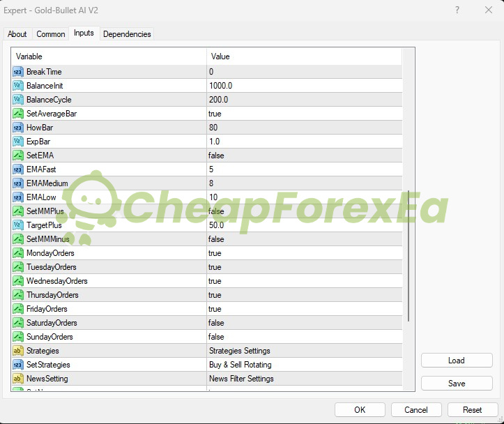Click the MondayOrders boolean type icon
This screenshot has width=504, height=424.
pyautogui.click(x=18, y=253)
